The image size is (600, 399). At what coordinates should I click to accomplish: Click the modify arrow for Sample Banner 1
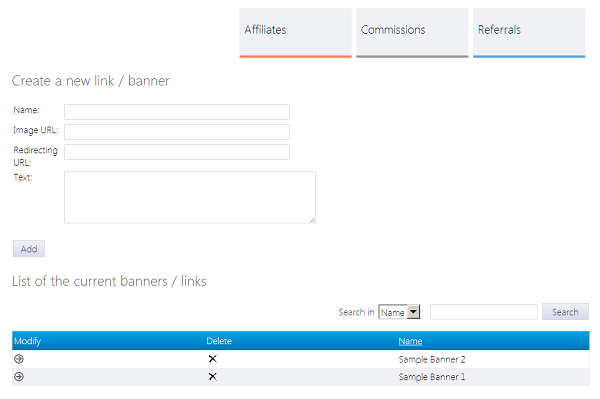(x=19, y=377)
